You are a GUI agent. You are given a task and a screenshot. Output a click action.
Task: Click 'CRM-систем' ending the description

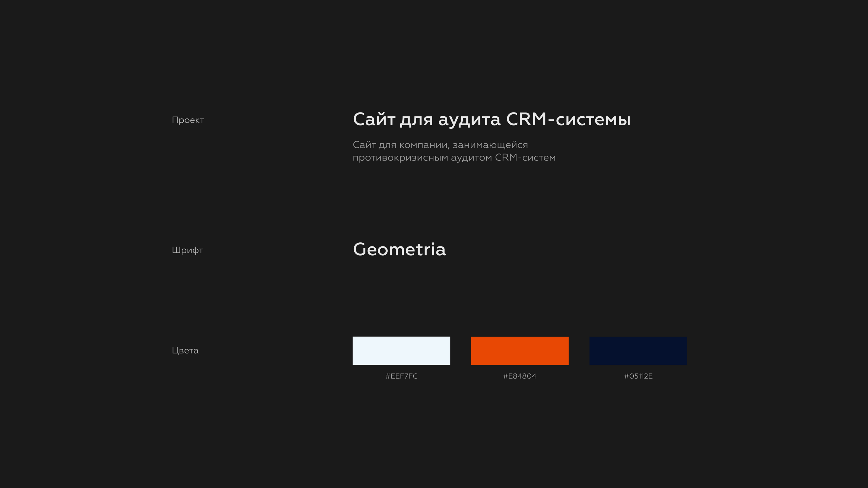click(525, 158)
